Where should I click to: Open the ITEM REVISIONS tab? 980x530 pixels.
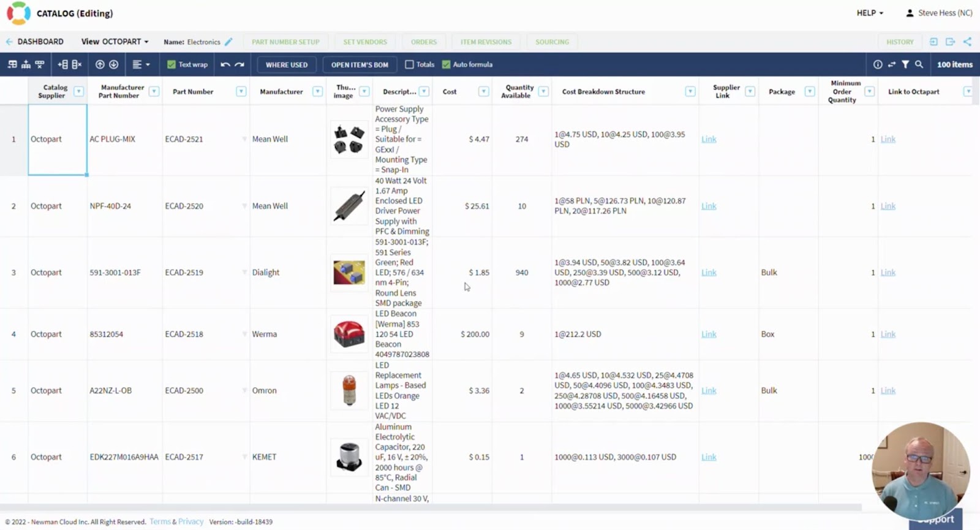click(486, 42)
